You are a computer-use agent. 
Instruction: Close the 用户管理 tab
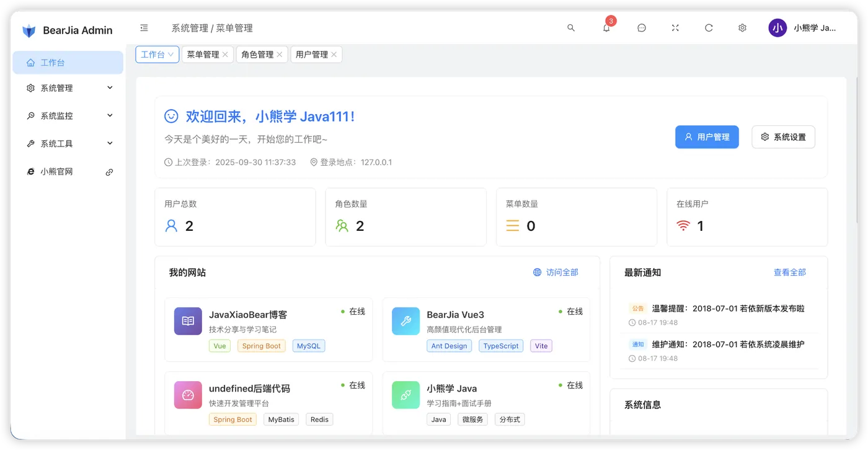[x=334, y=55]
